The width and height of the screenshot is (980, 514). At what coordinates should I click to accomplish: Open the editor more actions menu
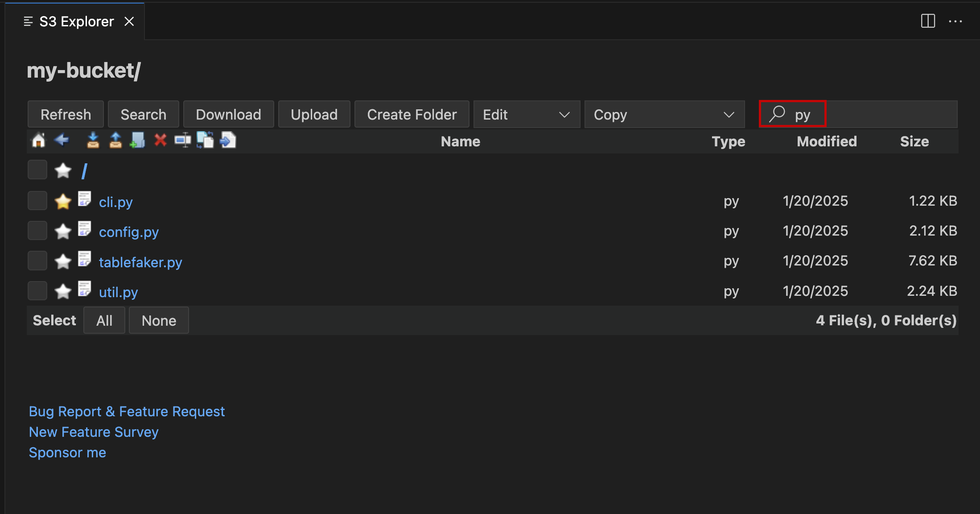click(955, 21)
